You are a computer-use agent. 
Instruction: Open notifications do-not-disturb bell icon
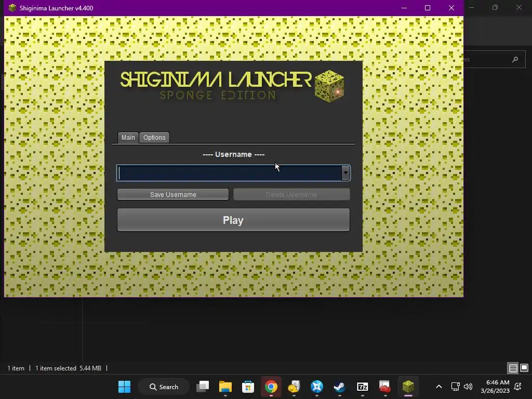tap(518, 387)
